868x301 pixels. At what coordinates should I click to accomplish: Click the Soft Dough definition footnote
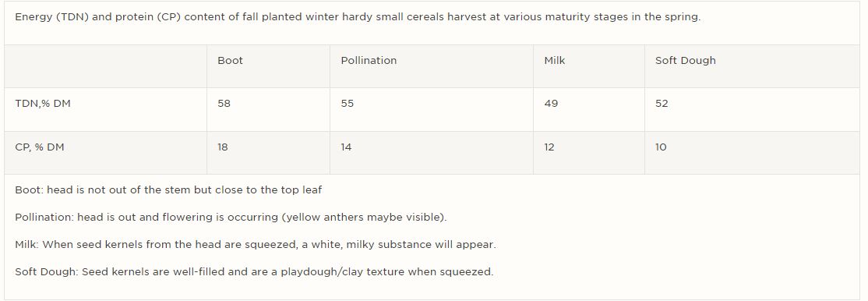click(x=253, y=272)
